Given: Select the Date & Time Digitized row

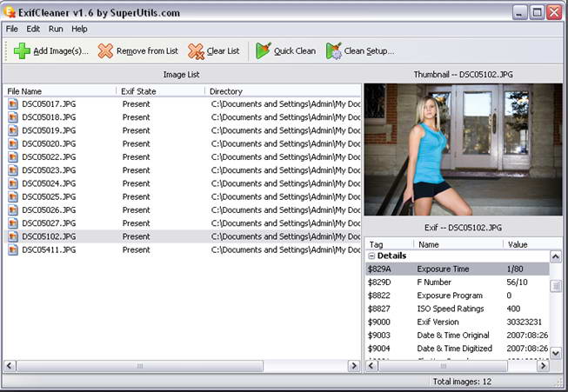Looking at the screenshot, I should (x=458, y=349).
